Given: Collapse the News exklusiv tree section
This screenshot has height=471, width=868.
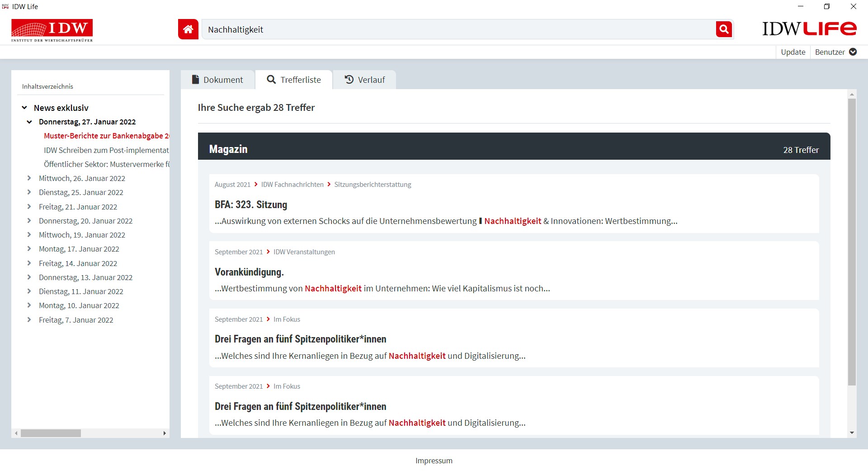Looking at the screenshot, I should 24,108.
